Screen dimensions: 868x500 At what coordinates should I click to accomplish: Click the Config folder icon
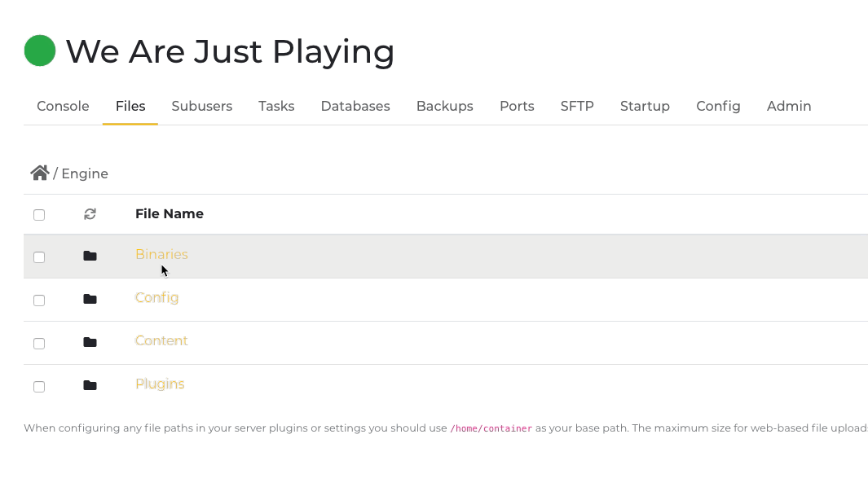point(90,299)
